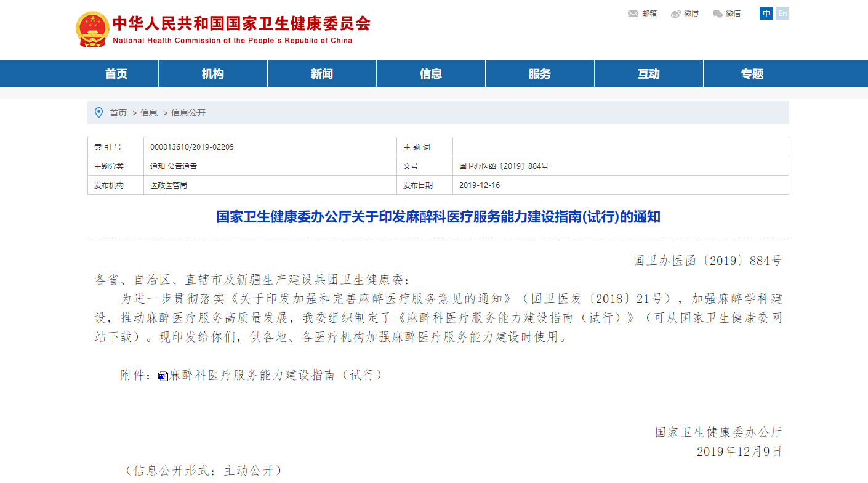Click the blue notice title heading
868x483 pixels.
[x=438, y=217]
